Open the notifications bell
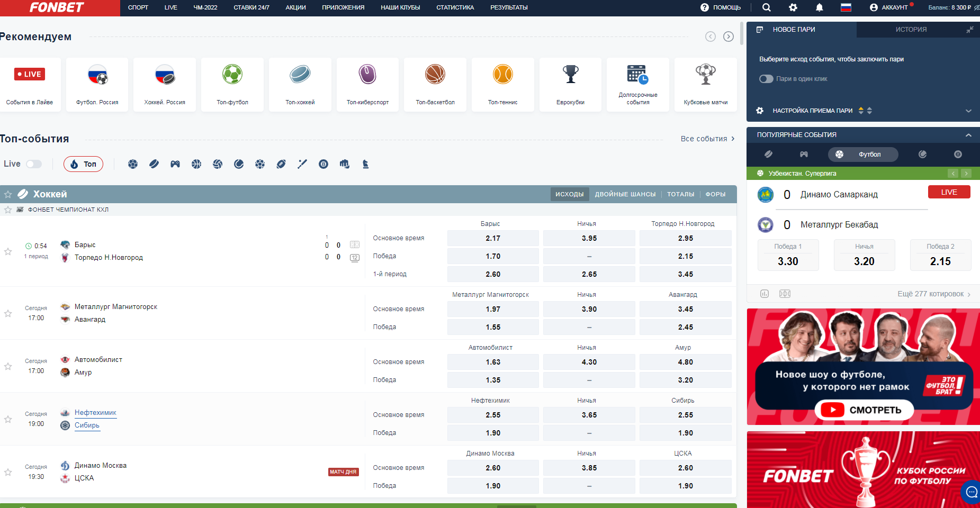This screenshot has width=980, height=508. [x=819, y=7]
